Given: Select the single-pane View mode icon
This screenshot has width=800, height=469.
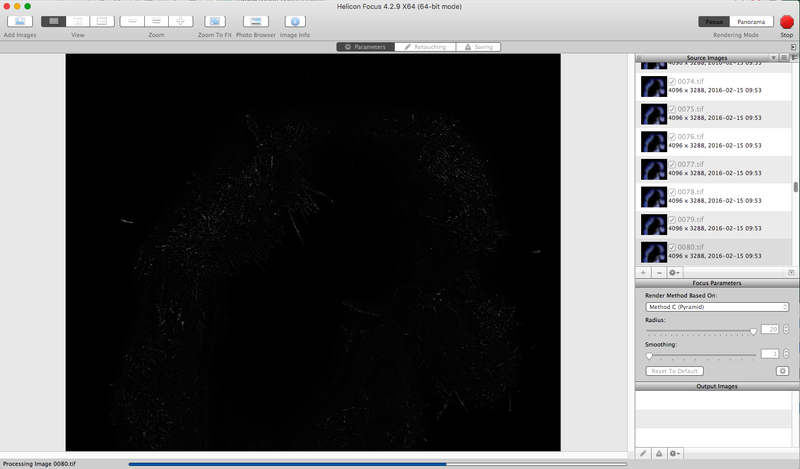Looking at the screenshot, I should pos(54,21).
